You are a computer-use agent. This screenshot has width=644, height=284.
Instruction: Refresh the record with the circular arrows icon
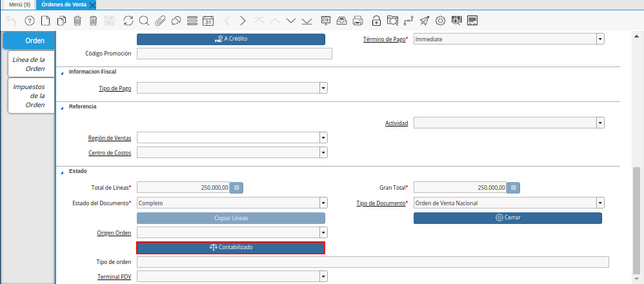pos(128,21)
